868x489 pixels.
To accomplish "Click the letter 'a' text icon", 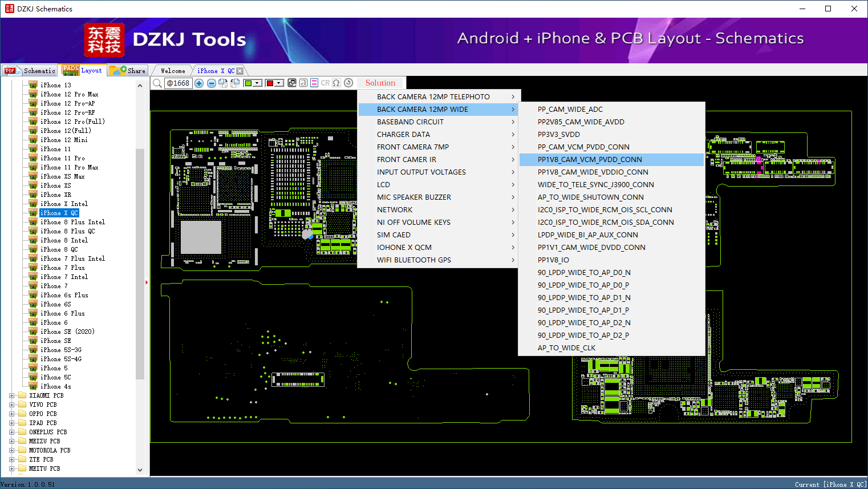I will pyautogui.click(x=303, y=83).
